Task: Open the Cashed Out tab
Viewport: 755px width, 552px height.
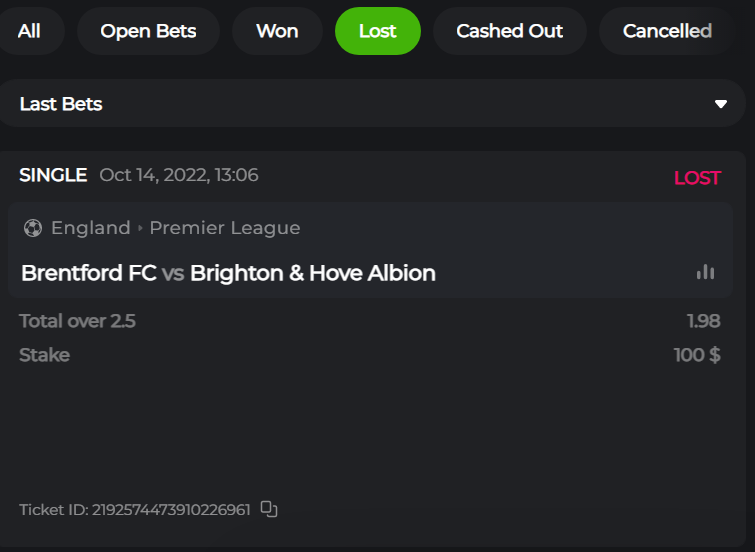Action: pyautogui.click(x=509, y=31)
